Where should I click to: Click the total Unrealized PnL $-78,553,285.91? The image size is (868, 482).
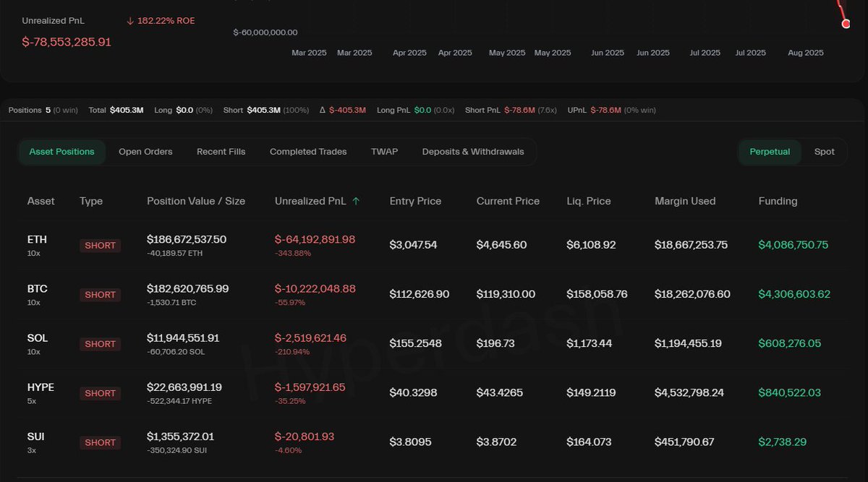(x=67, y=42)
